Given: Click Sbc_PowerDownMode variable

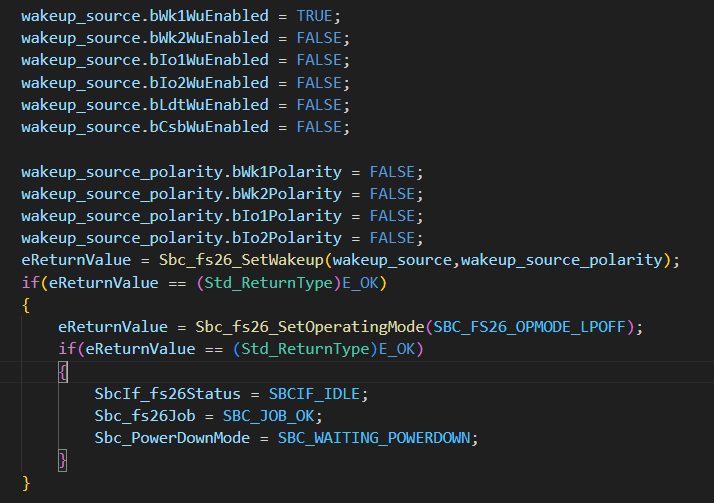Looking at the screenshot, I should point(172,438).
